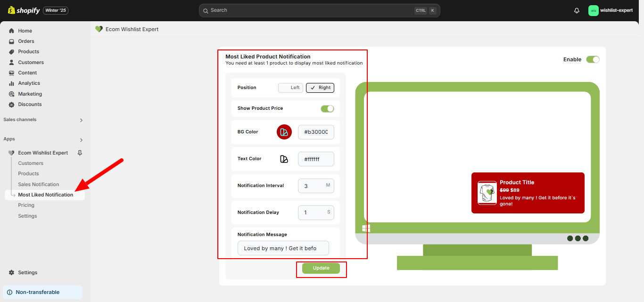
Task: Go to Pricing under Ecom Wishlist Expert
Action: tap(26, 205)
